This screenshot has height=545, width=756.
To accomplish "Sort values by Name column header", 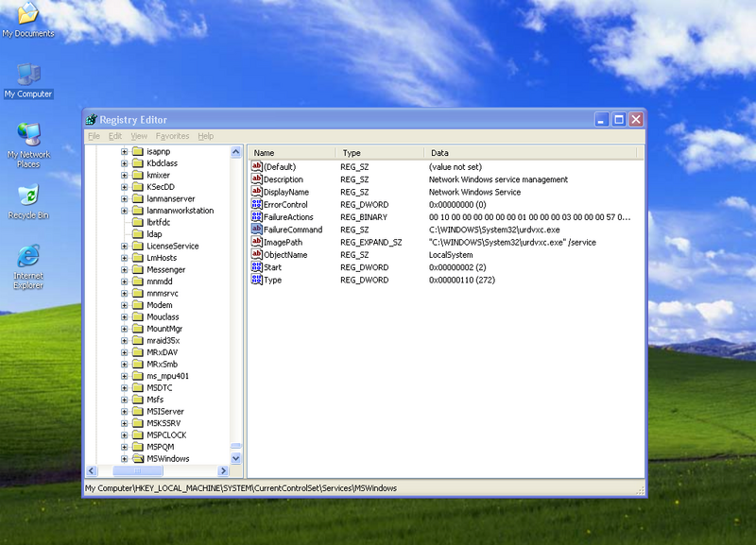I will click(293, 153).
